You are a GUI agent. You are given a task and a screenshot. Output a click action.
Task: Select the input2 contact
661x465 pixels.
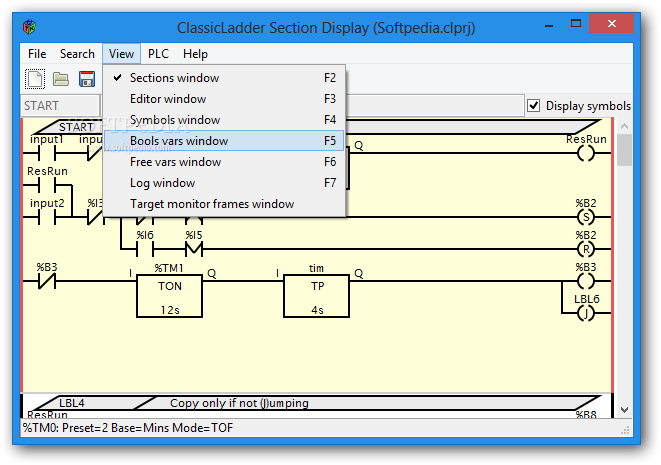pyautogui.click(x=47, y=218)
